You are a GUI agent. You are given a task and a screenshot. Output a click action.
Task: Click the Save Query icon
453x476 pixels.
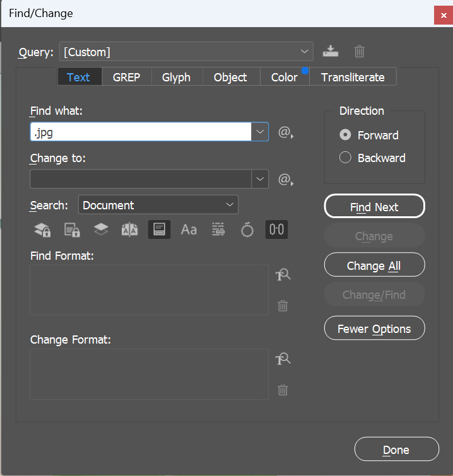tap(330, 52)
